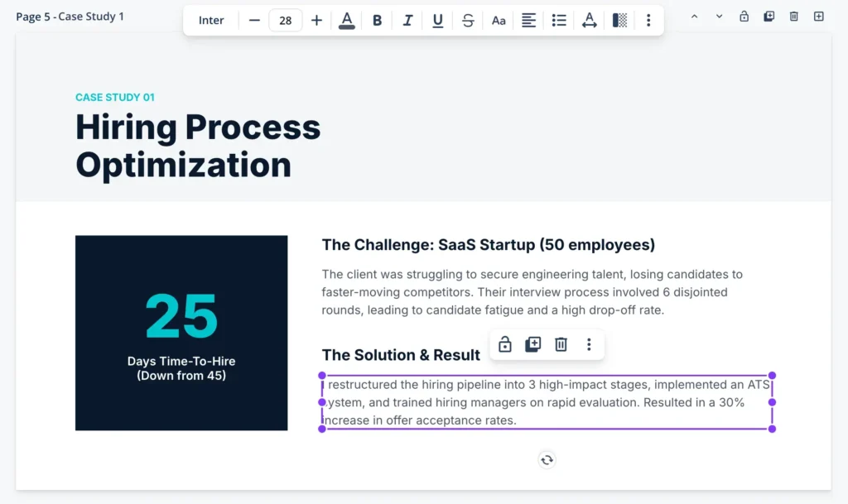
Task: Lock the selected text block
Action: click(505, 344)
